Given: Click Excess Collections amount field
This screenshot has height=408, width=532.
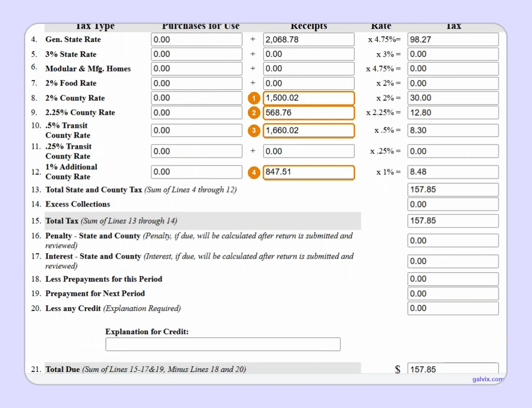Looking at the screenshot, I should (x=453, y=204).
